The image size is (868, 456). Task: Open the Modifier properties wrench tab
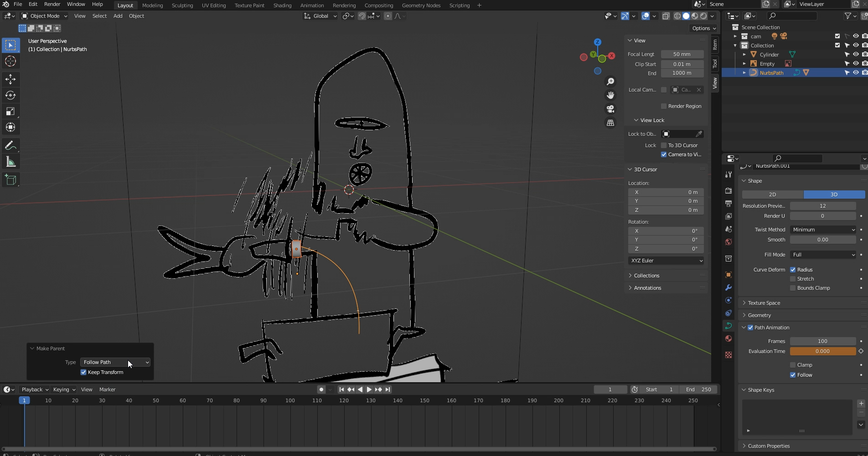pos(728,287)
